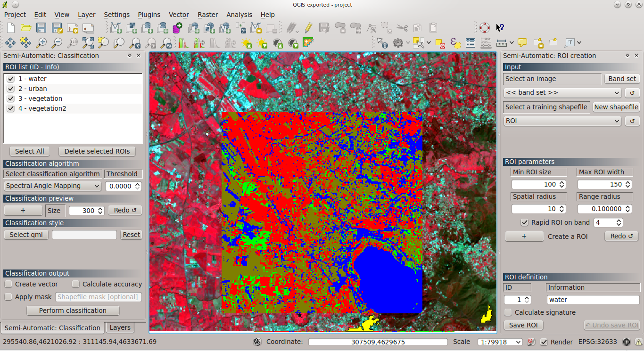
Task: Activate the Pan Map tool
Action: coord(10,42)
